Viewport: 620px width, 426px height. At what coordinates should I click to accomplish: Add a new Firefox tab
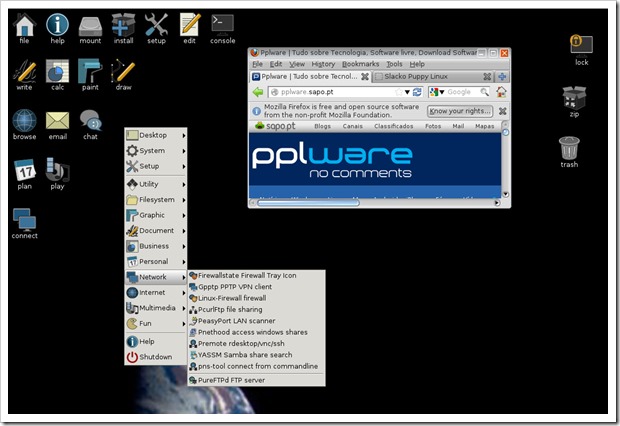point(502,76)
